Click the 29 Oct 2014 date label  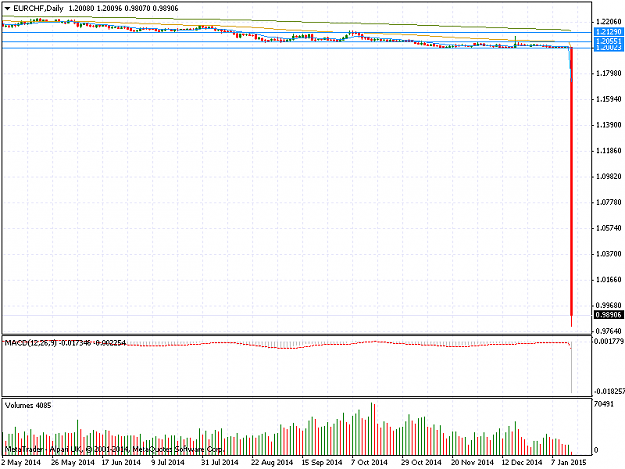pyautogui.click(x=421, y=462)
